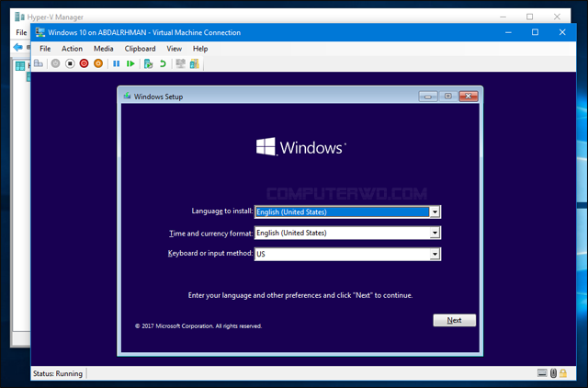The image size is (588, 388).
Task: Open File menu in VM Connection
Action: 45,49
